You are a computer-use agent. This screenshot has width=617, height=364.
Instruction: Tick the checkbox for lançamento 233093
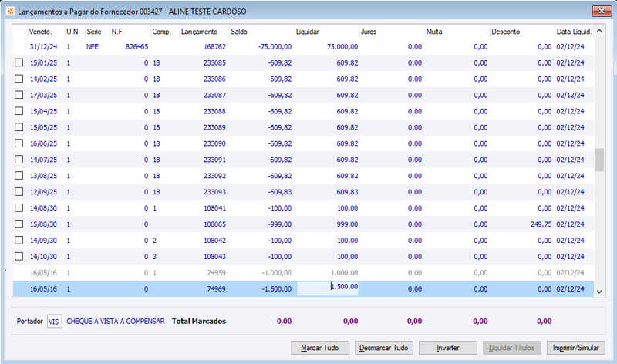(x=19, y=192)
